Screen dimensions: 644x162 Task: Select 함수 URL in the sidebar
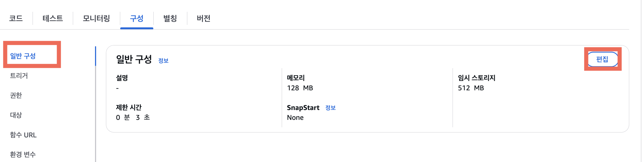(23, 135)
